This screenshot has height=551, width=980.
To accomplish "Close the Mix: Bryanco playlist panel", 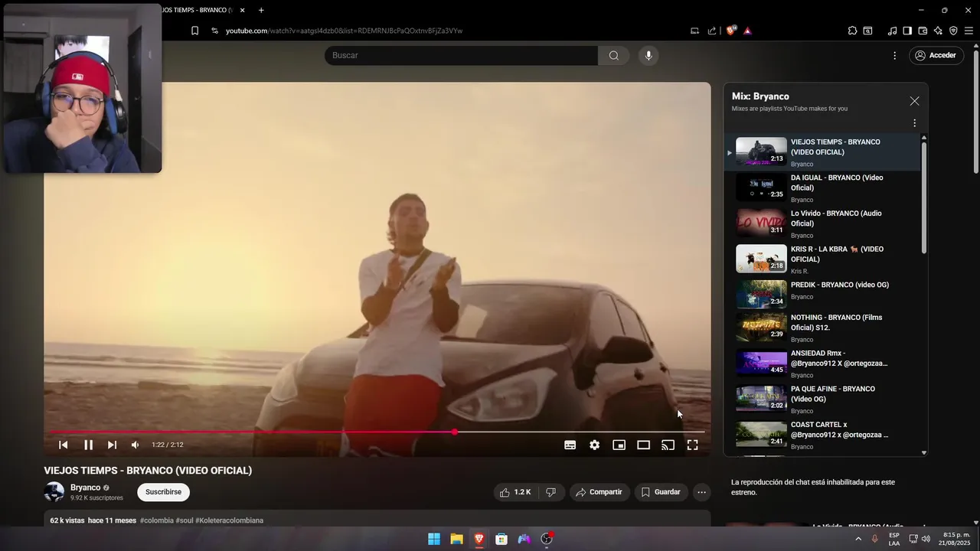I will point(914,101).
